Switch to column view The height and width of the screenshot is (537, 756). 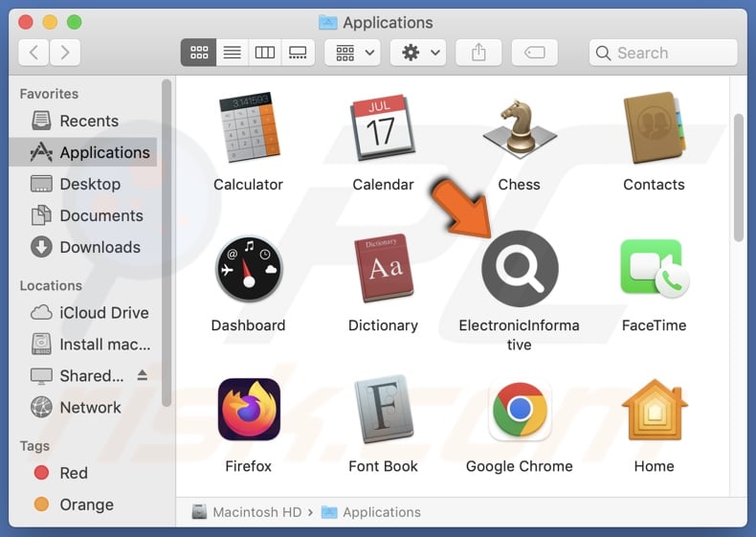265,52
